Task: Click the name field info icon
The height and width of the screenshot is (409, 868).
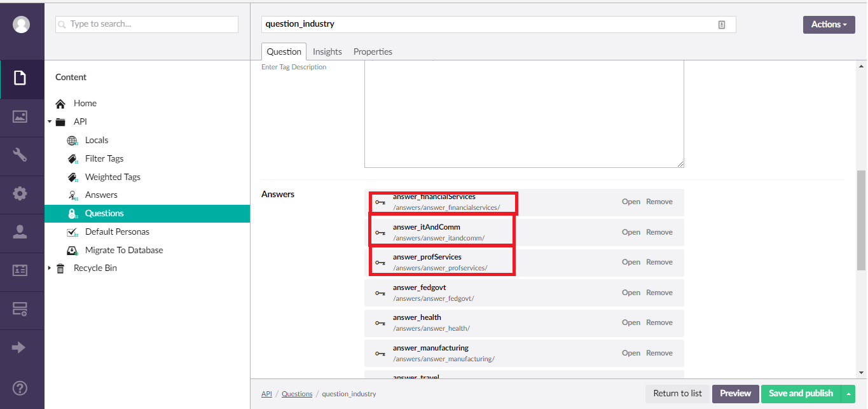Action: pos(722,24)
